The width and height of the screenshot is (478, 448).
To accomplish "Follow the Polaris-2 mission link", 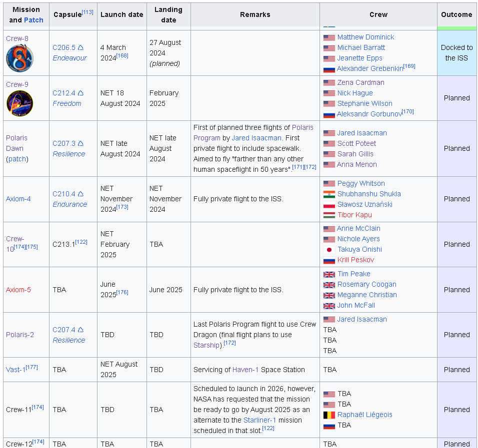I will (x=20, y=335).
